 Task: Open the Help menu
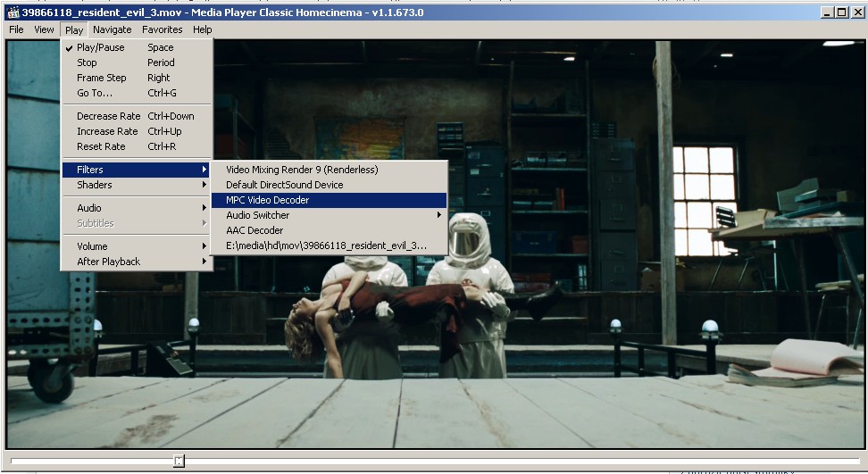pos(202,29)
